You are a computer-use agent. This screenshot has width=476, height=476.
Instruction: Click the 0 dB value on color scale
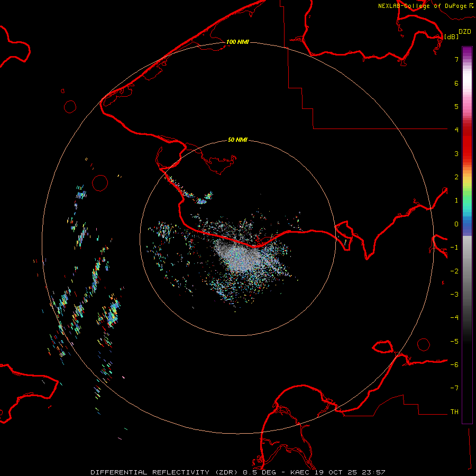tap(456, 224)
